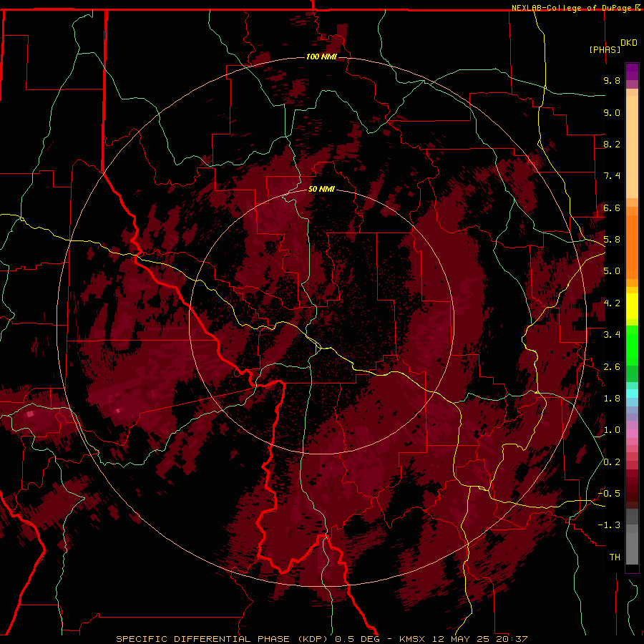Click the 50 NMI range ring label

click(321, 189)
